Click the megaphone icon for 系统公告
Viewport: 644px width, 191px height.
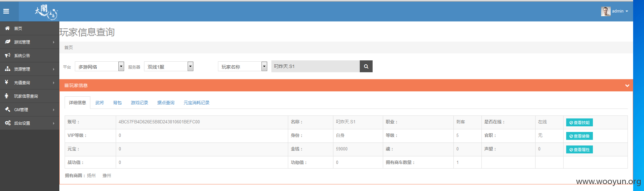pos(7,55)
